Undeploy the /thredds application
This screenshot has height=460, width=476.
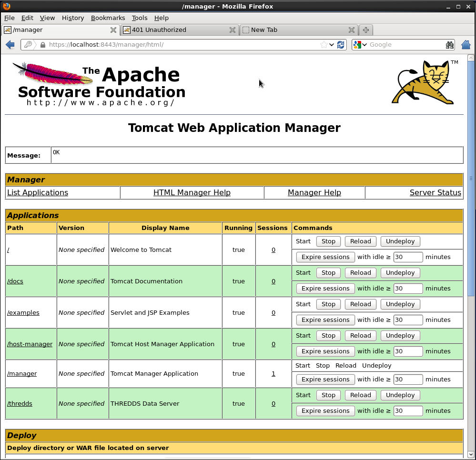click(x=400, y=395)
